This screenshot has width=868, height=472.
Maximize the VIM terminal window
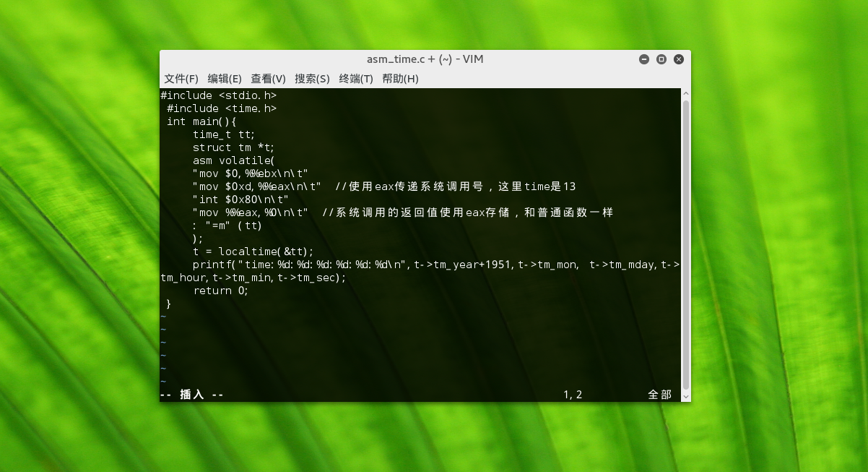click(x=661, y=59)
